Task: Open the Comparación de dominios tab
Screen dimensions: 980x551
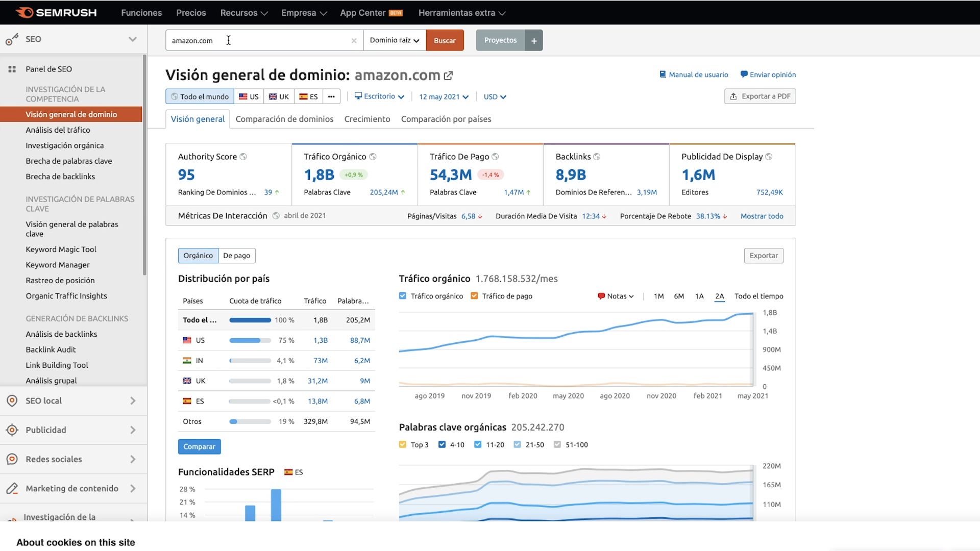Action: (284, 119)
